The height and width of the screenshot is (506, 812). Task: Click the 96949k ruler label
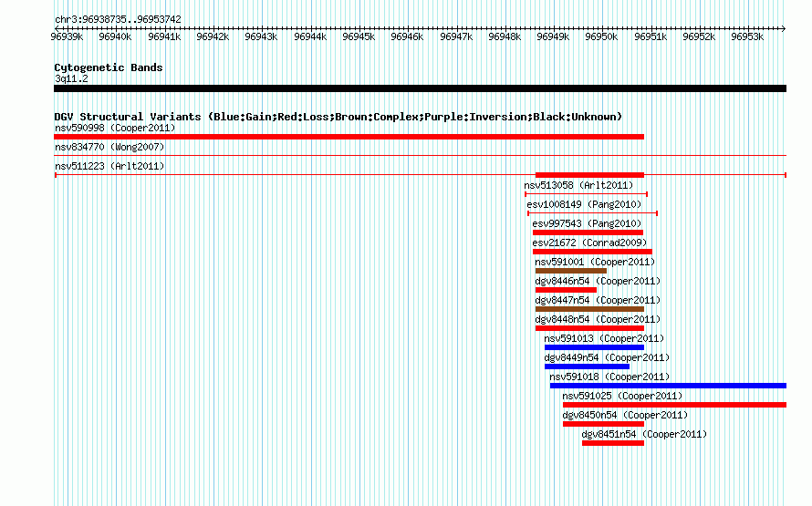pyautogui.click(x=553, y=36)
